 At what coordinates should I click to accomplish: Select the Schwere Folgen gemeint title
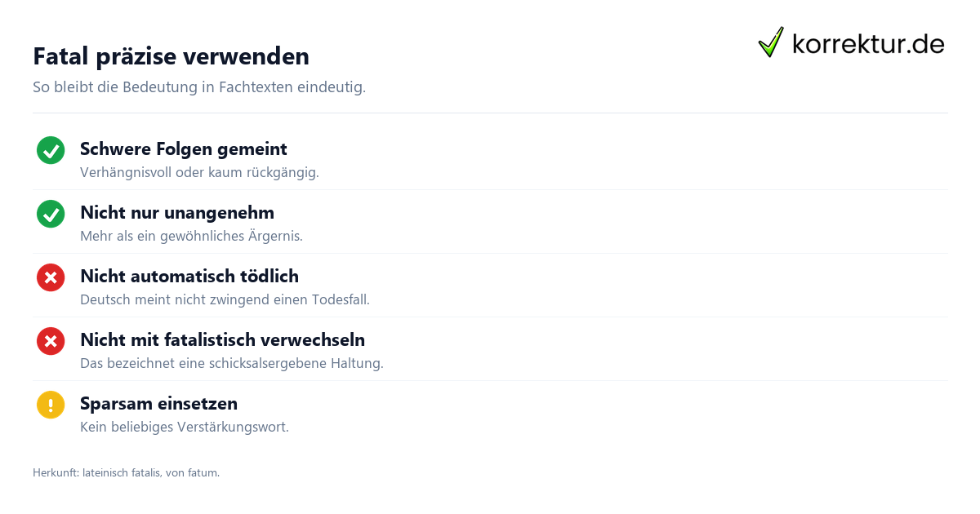184,149
